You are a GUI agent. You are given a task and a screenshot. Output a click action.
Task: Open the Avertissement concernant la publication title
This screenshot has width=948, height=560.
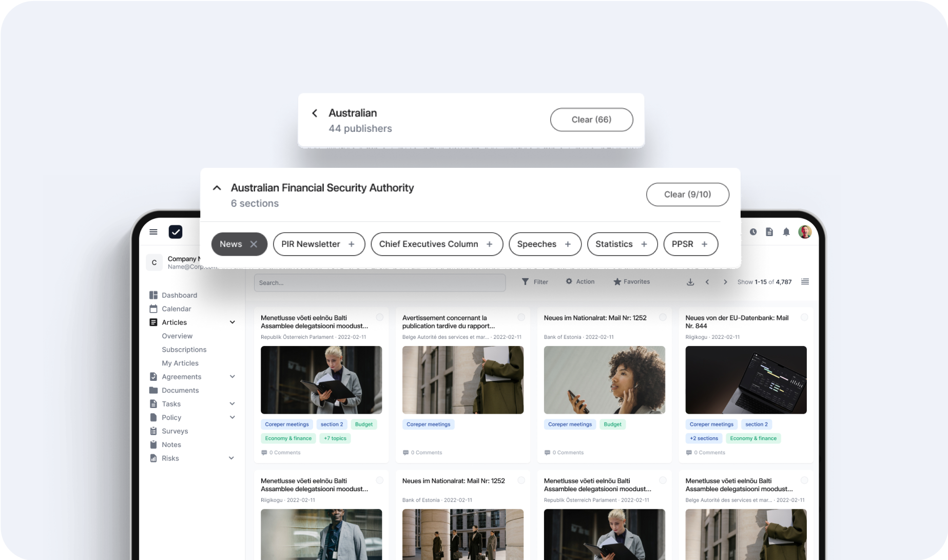[449, 322]
